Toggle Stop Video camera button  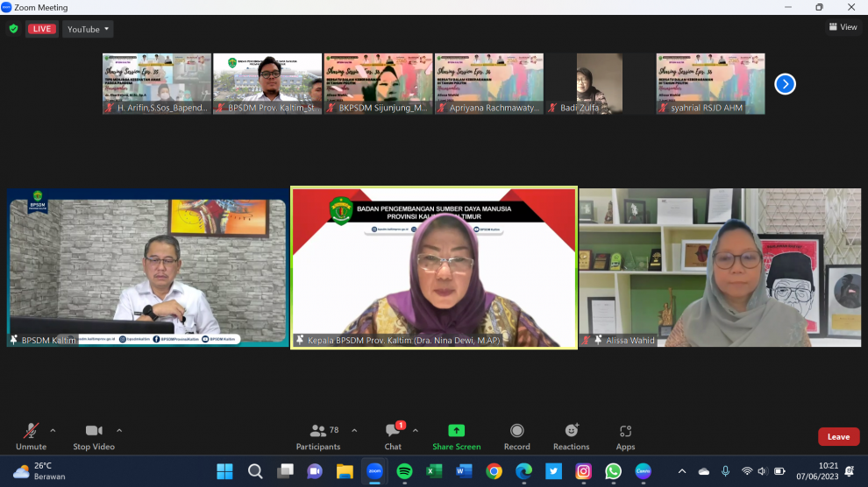[94, 436]
